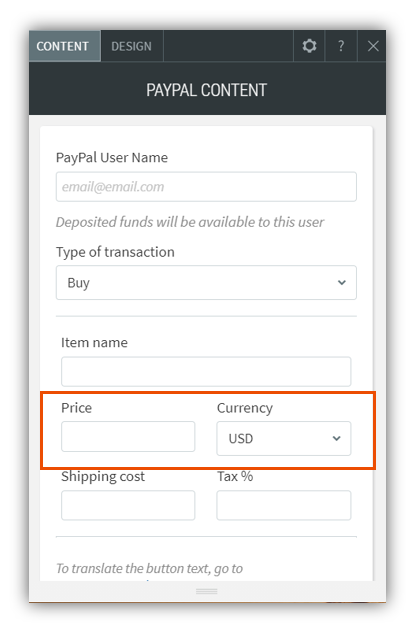Select the Shipping cost input field
This screenshot has height=624, width=412.
point(128,505)
